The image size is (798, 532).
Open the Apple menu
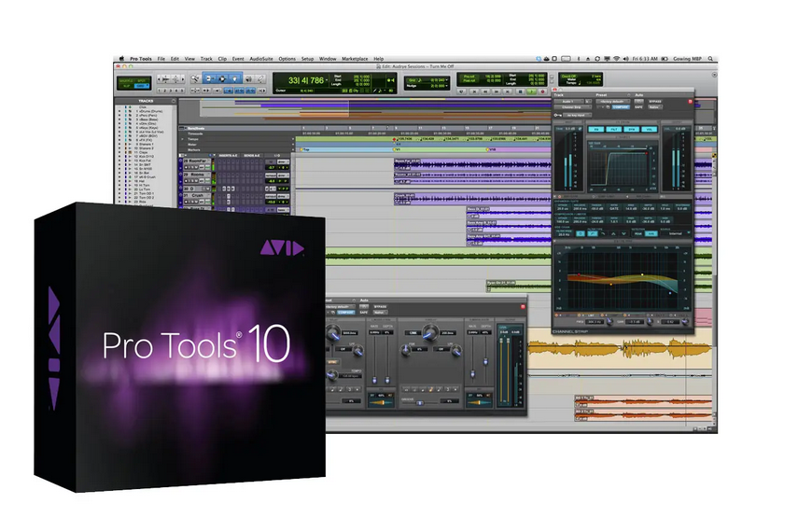point(121,59)
